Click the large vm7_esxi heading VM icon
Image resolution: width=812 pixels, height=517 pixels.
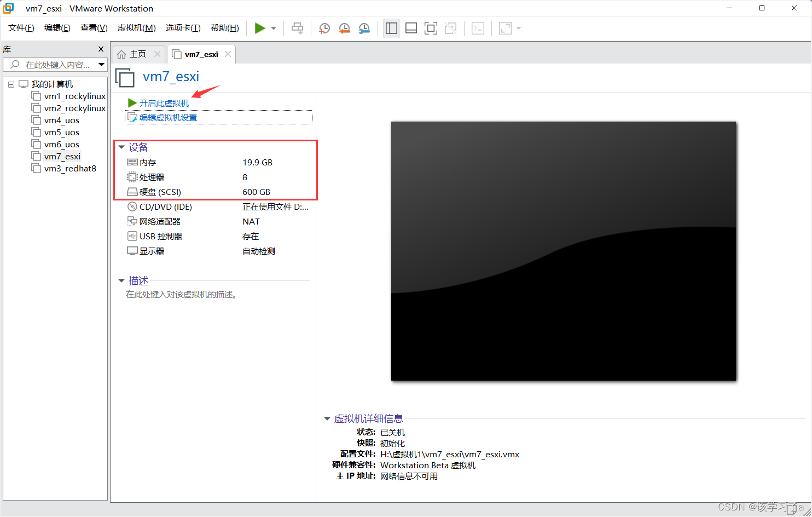tap(125, 78)
